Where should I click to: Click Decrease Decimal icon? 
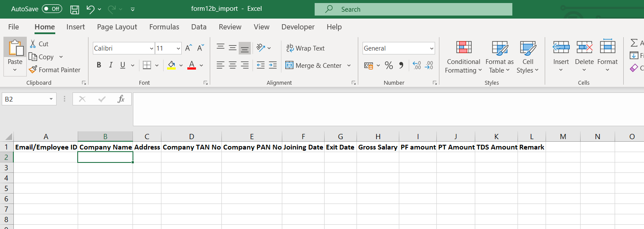pyautogui.click(x=429, y=65)
